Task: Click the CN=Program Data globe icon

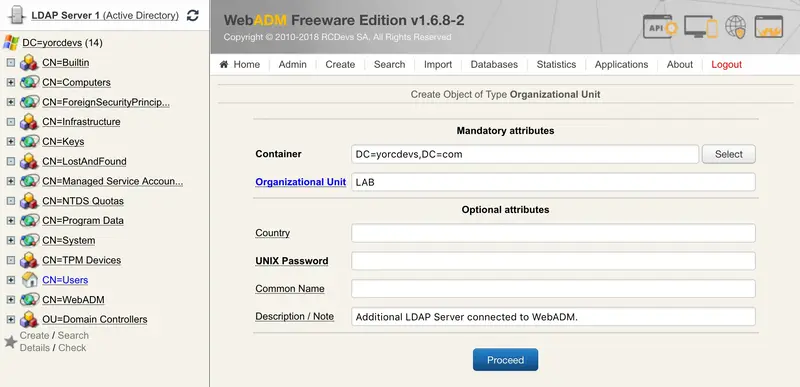Action: tap(30, 220)
